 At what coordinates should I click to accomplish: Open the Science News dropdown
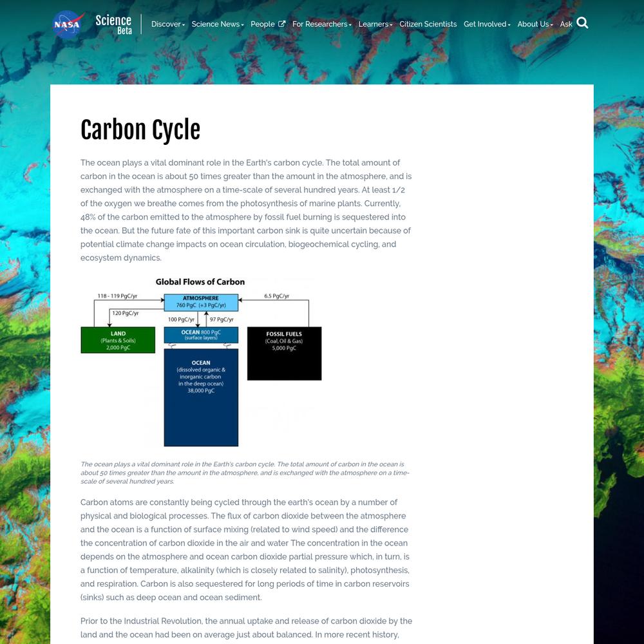218,24
